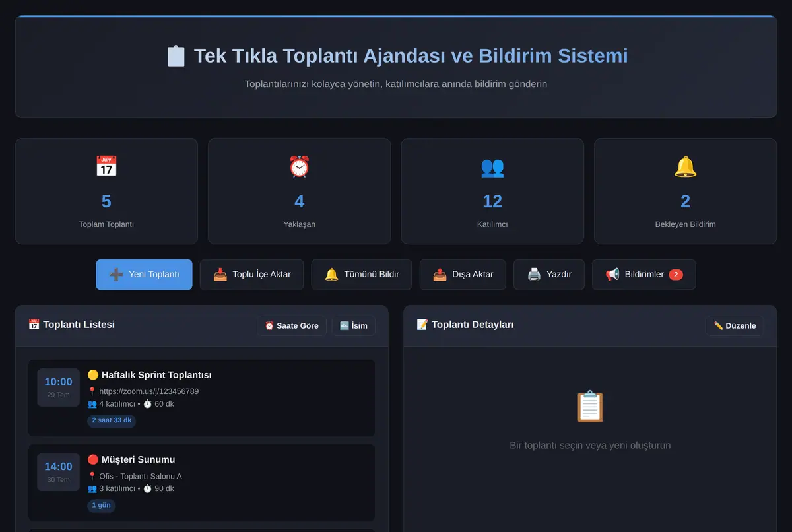Click the https://zoom.us/j/123456789 location text

click(x=148, y=391)
